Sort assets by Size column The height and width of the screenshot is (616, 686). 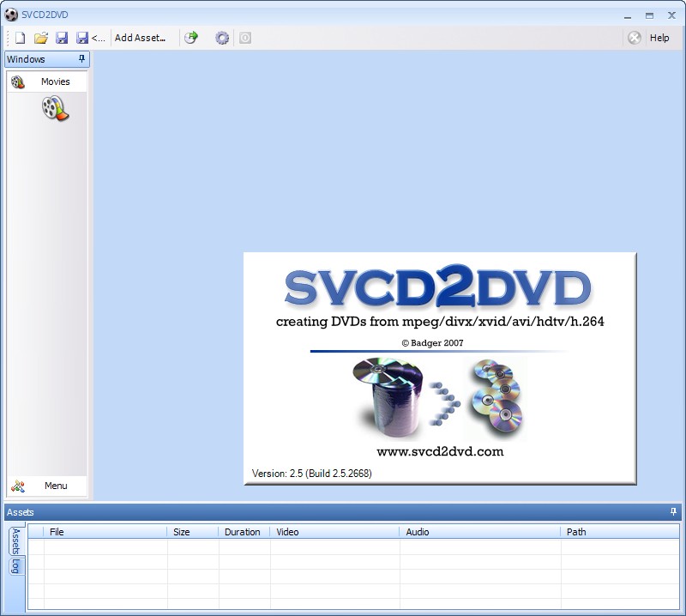[x=192, y=532]
